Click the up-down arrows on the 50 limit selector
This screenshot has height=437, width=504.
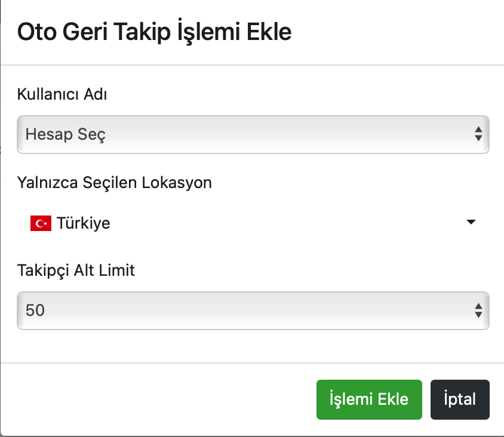pos(478,310)
